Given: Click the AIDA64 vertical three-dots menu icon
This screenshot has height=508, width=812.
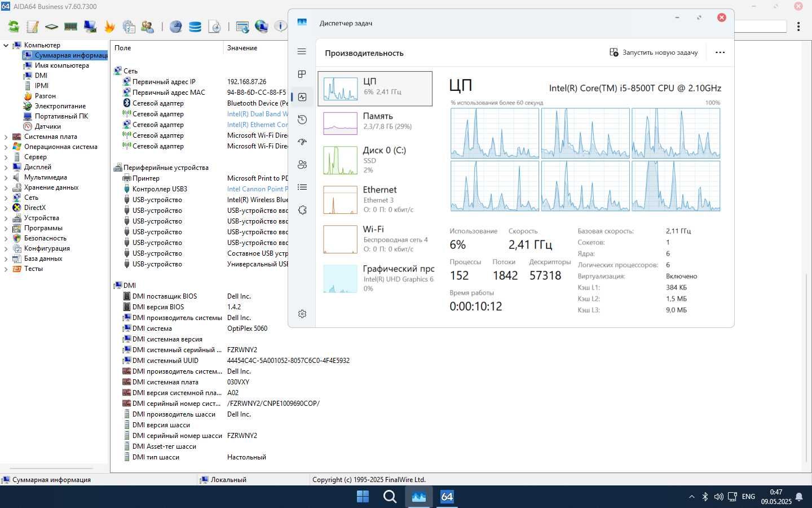Looking at the screenshot, I should click(x=798, y=27).
